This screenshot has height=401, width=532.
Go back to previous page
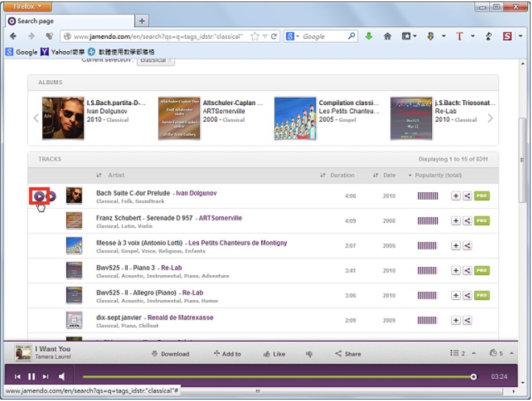tap(13, 36)
